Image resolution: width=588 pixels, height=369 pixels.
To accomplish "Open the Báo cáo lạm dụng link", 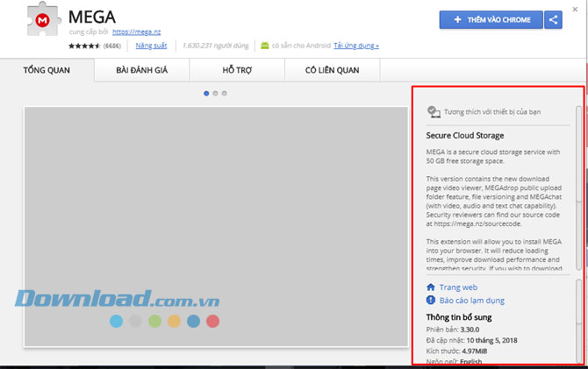I will pyautogui.click(x=472, y=301).
